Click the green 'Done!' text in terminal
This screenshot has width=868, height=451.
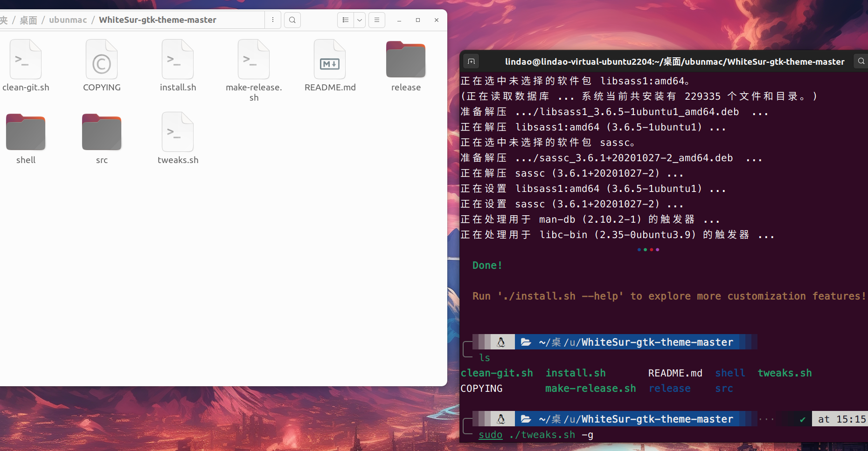click(x=487, y=266)
